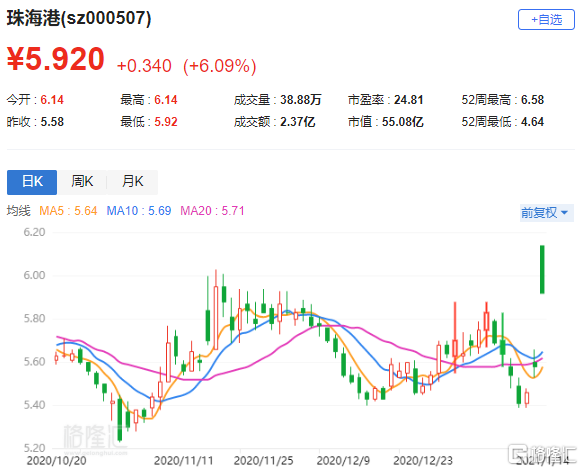The height and width of the screenshot is (471, 583).
Task: Open the 前复权 adjustment dropdown
Action: click(x=547, y=213)
